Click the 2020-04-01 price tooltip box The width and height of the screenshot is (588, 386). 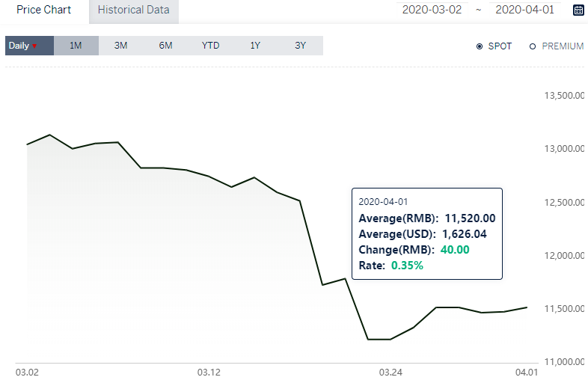click(427, 233)
